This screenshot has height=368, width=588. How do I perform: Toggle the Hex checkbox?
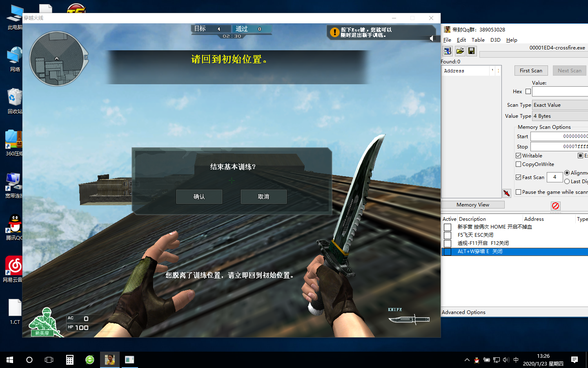pos(528,92)
